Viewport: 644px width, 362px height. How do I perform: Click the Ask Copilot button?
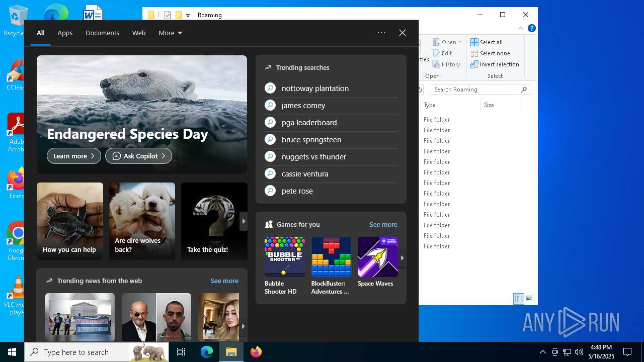[x=138, y=156]
